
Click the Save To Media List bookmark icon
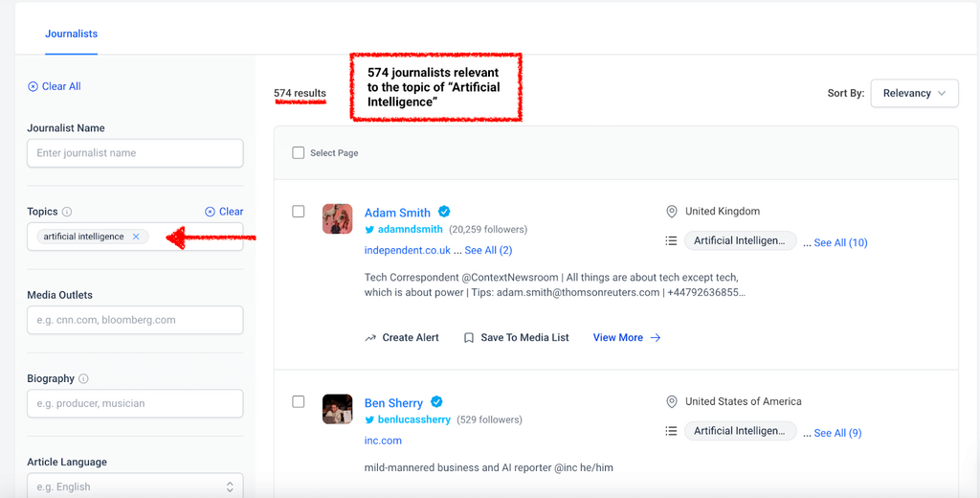(x=469, y=338)
